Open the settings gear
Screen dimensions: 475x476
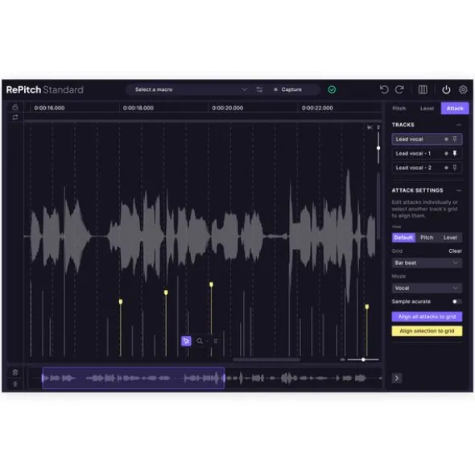point(463,89)
